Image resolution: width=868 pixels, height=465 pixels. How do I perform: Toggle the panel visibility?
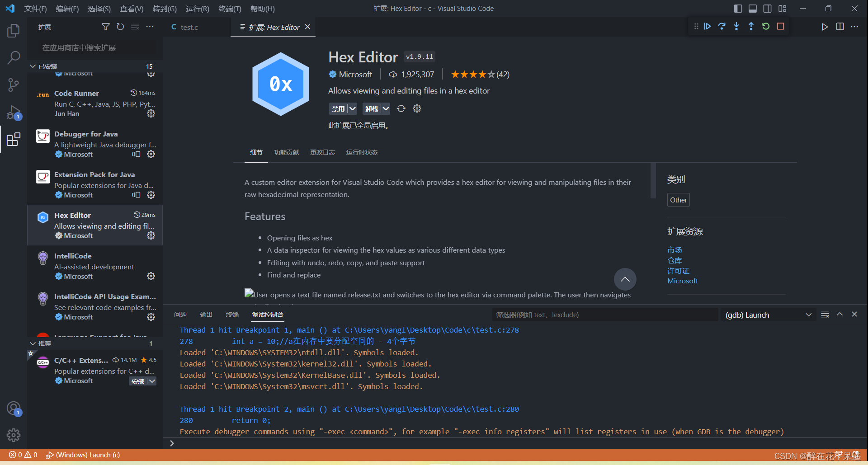click(x=752, y=8)
